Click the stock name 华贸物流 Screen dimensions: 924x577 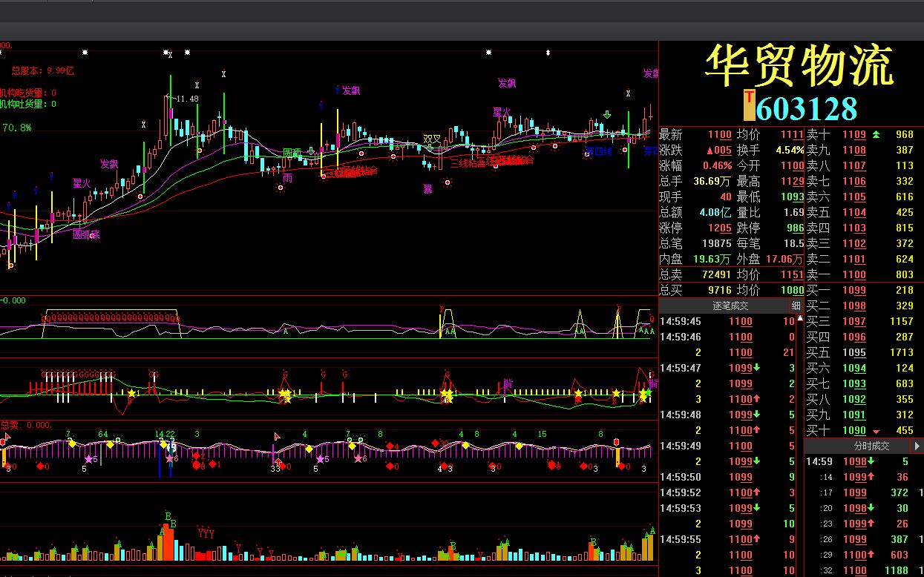coord(799,65)
